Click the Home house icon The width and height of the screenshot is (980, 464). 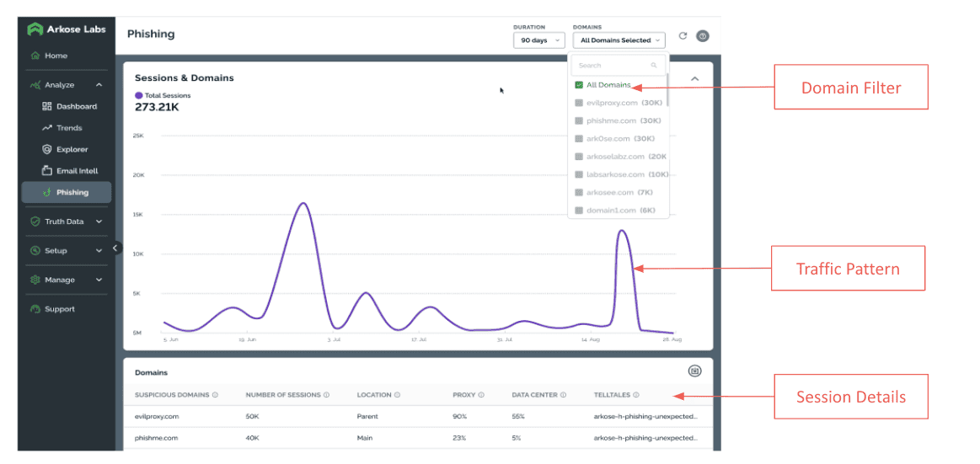(x=35, y=56)
